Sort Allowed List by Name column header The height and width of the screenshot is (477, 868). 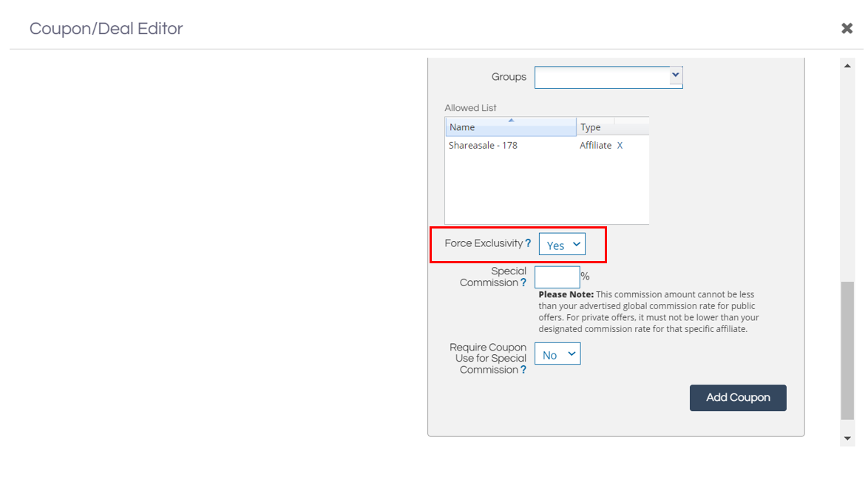coord(510,128)
